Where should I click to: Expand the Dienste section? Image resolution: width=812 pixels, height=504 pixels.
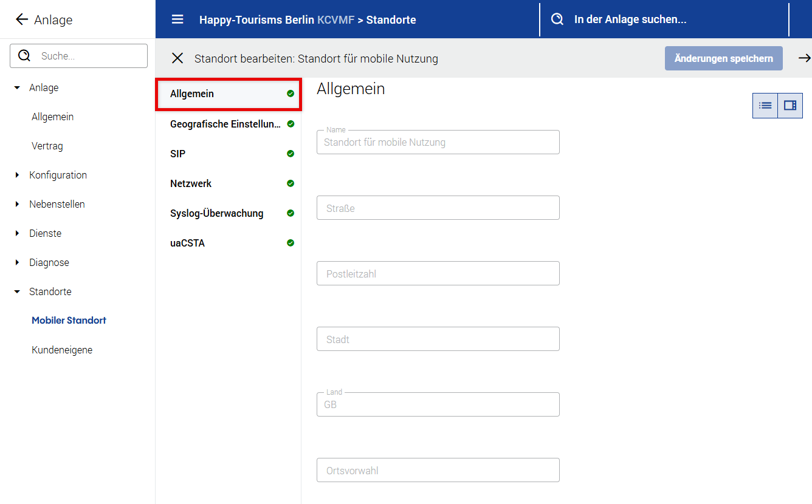pos(17,234)
